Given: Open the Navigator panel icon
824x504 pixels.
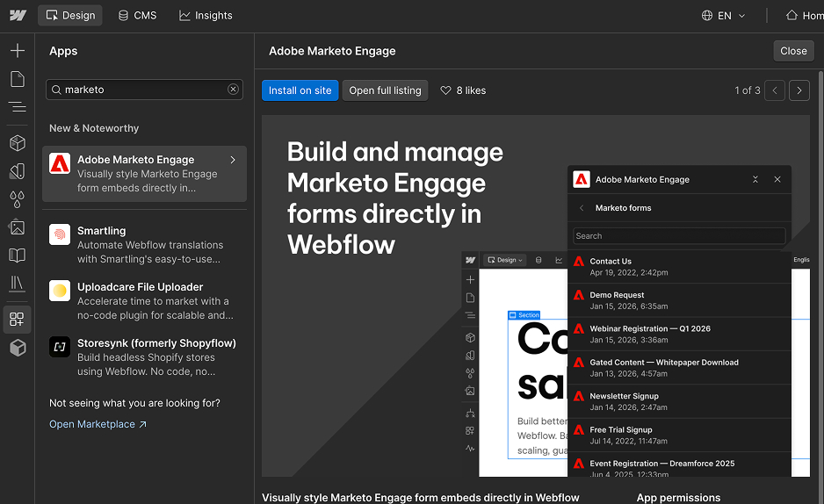Looking at the screenshot, I should (18, 107).
